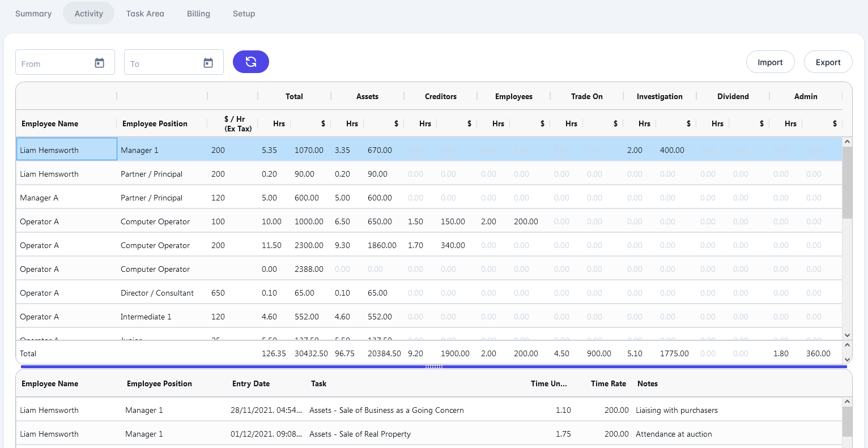The image size is (868, 448).
Task: Click the upper table vertical scrollbar thumb
Action: pos(847,182)
